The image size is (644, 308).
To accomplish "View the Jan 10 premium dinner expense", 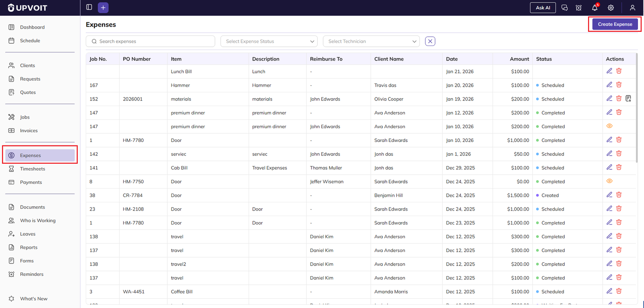I will [x=609, y=126].
